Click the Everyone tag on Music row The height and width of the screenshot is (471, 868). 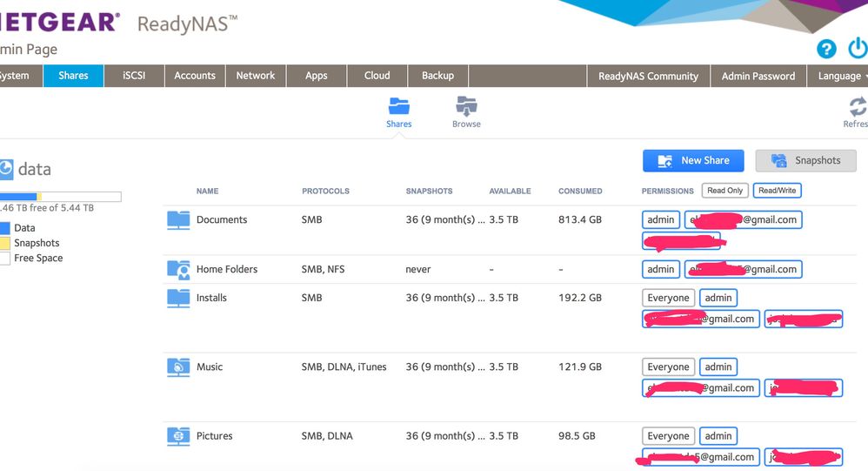point(668,367)
